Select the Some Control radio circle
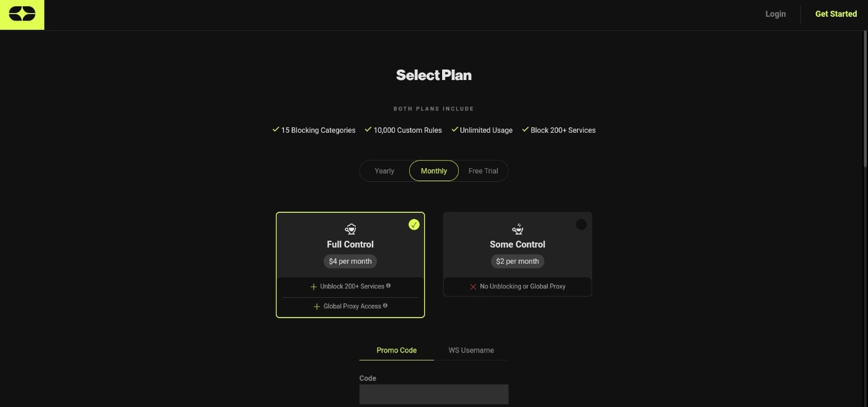Image resolution: width=868 pixels, height=407 pixels. coord(581,225)
